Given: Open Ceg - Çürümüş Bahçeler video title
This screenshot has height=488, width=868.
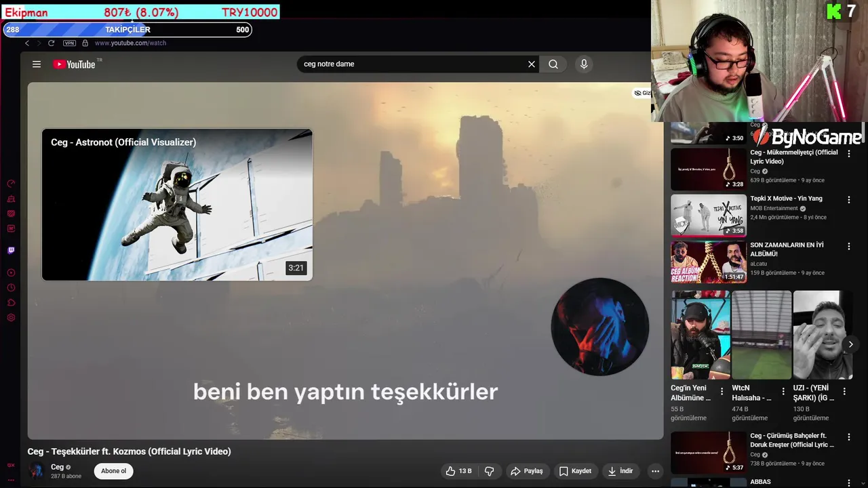Looking at the screenshot, I should pyautogui.click(x=792, y=441).
